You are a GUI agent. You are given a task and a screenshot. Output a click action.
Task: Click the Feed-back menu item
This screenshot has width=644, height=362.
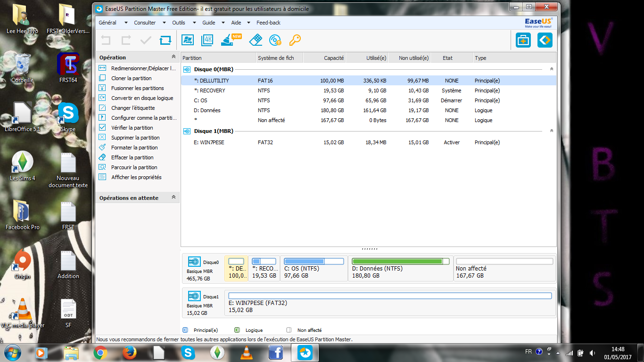tap(268, 23)
